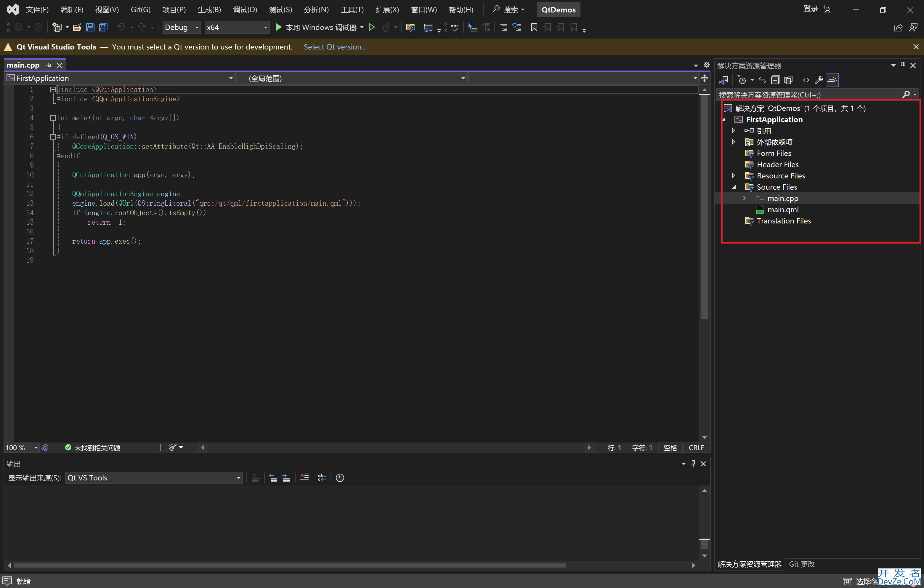Collapse all nodes in Solution Explorer
The image size is (924, 588).
click(x=776, y=80)
